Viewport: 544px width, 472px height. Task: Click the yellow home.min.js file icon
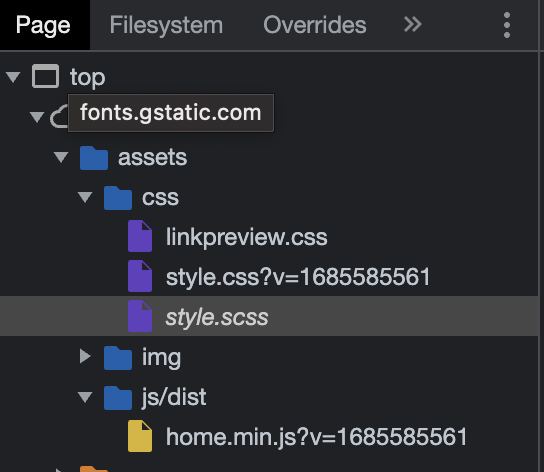tap(140, 436)
